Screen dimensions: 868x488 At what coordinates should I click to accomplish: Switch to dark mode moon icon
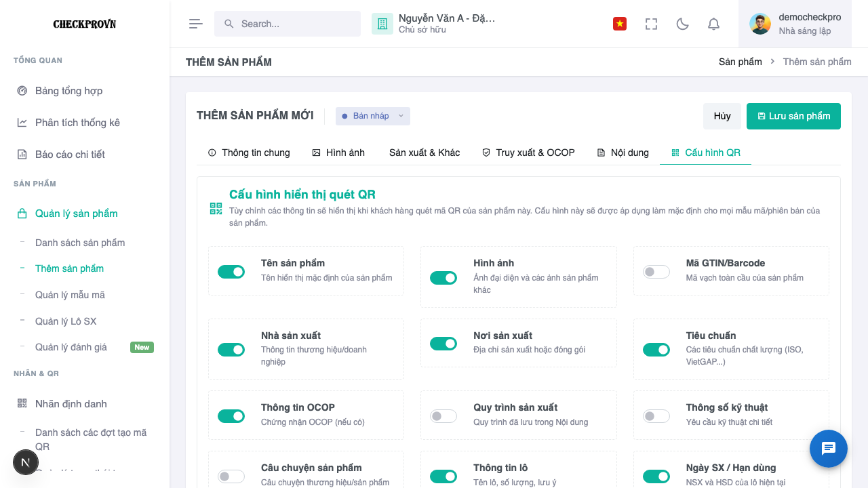tap(683, 24)
